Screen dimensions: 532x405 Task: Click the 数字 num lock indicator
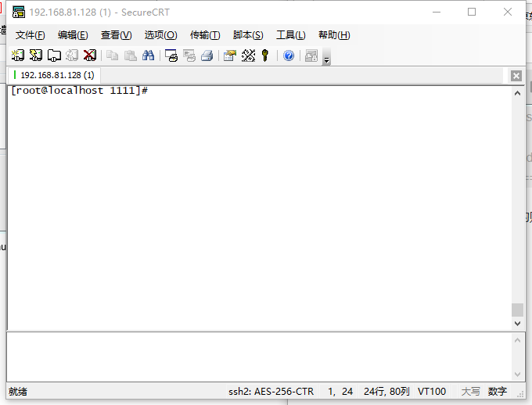(498, 392)
